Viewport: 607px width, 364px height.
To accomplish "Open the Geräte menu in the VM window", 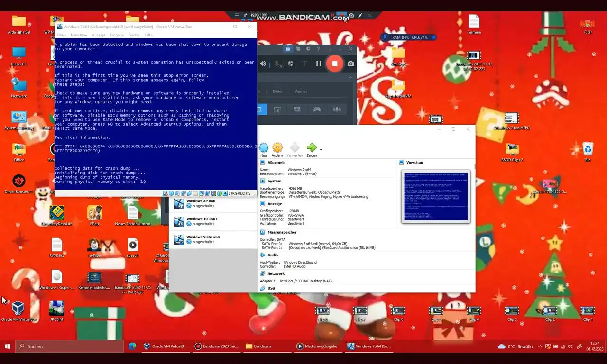I will (x=134, y=35).
